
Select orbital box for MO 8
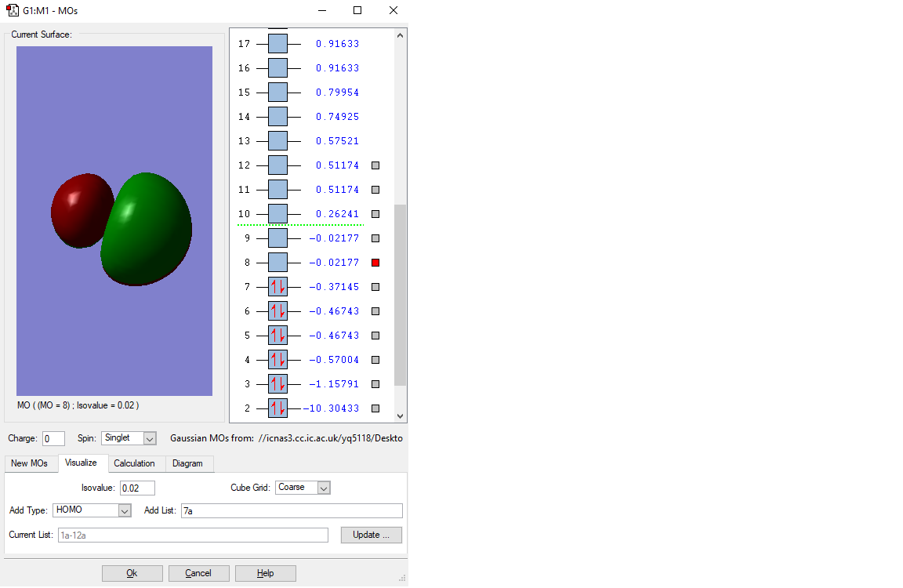[277, 262]
